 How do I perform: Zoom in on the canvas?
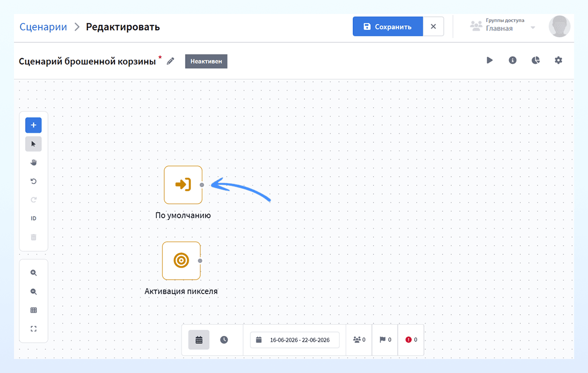coord(33,273)
